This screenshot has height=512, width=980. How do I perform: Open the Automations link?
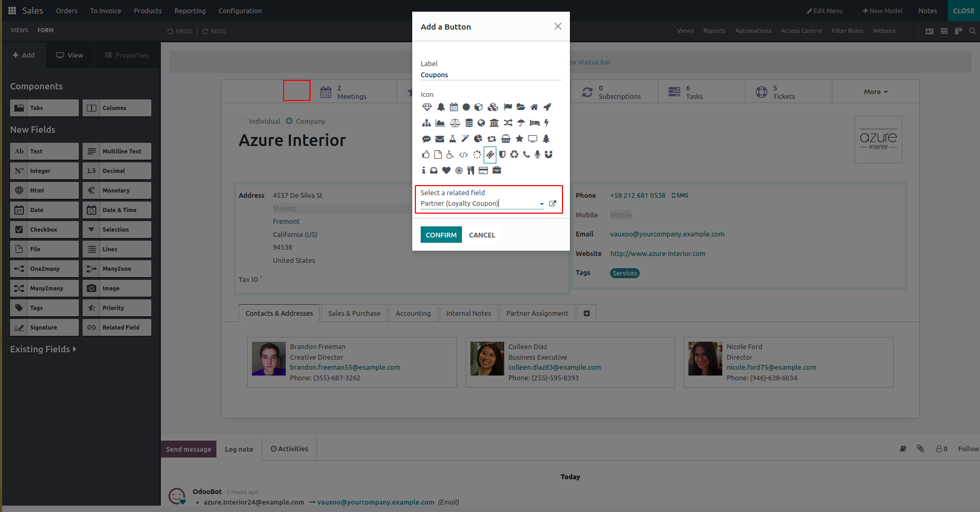(x=753, y=31)
